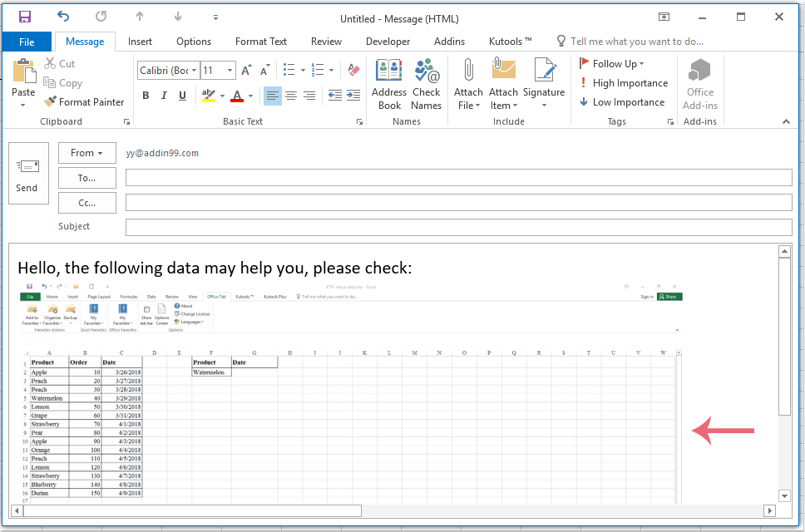
Task: Toggle Italic text formatting
Action: point(164,96)
